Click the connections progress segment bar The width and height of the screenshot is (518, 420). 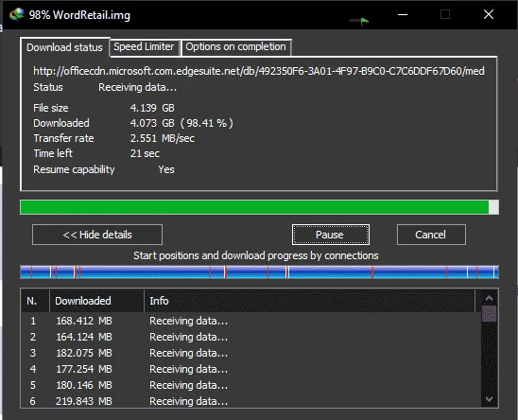(259, 271)
